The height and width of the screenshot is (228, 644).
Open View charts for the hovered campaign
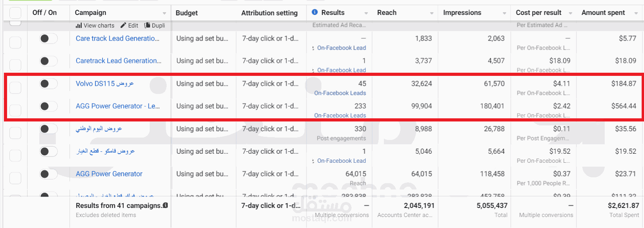pos(95,25)
